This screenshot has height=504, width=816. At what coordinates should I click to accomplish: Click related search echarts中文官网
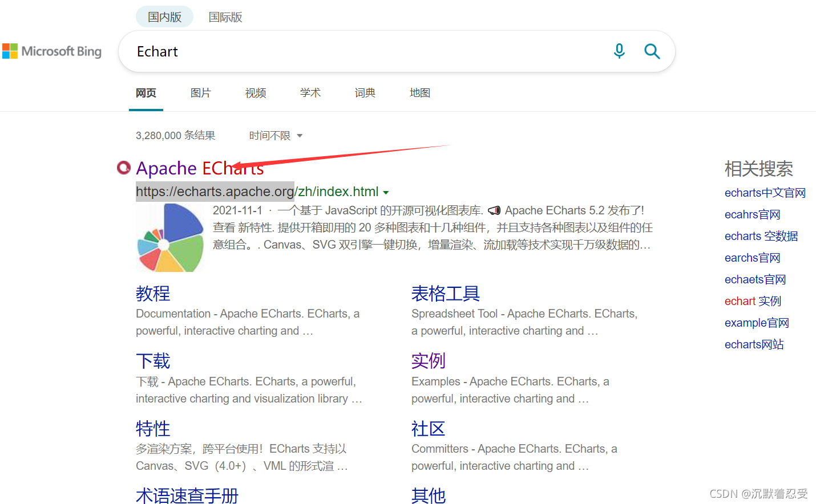pyautogui.click(x=765, y=193)
